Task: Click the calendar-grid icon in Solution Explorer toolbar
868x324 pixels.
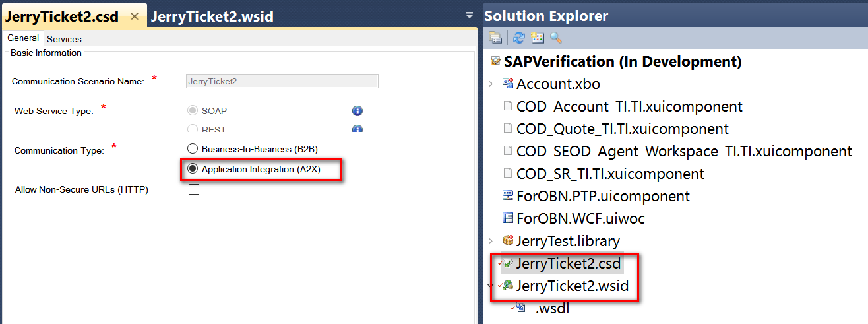Action: click(x=537, y=38)
